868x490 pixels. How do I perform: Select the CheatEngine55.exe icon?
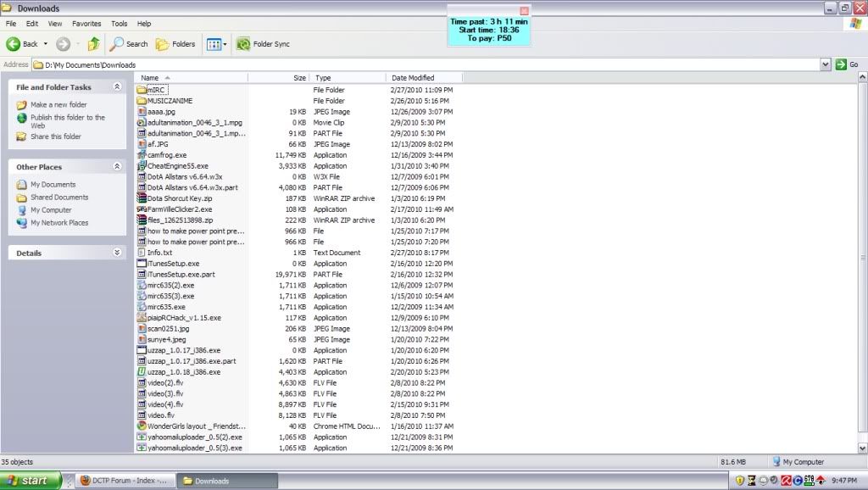coord(142,165)
